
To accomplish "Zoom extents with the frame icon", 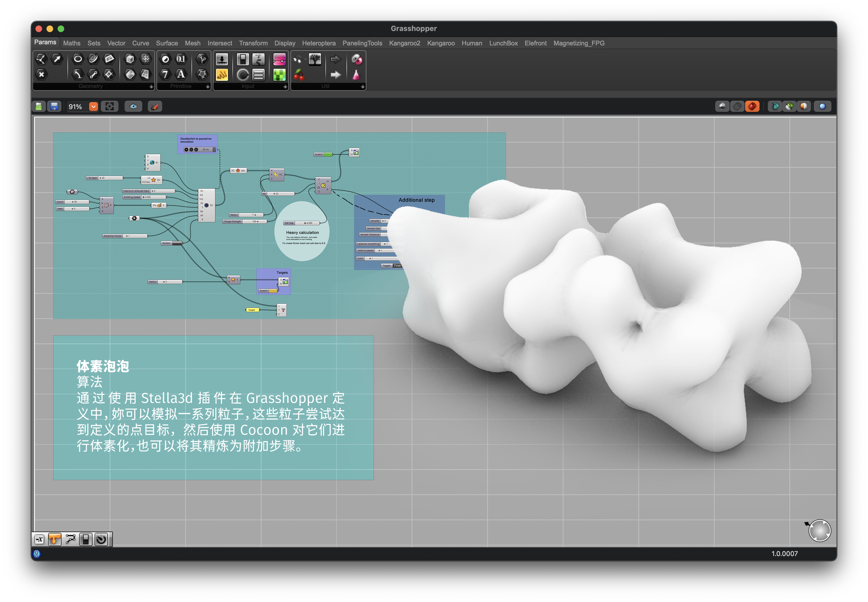I will pyautogui.click(x=109, y=107).
